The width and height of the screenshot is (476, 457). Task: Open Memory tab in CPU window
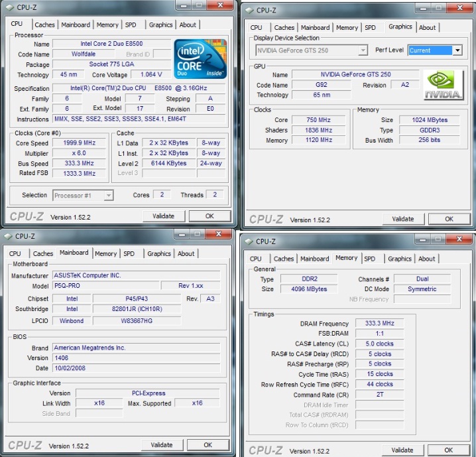tap(107, 25)
